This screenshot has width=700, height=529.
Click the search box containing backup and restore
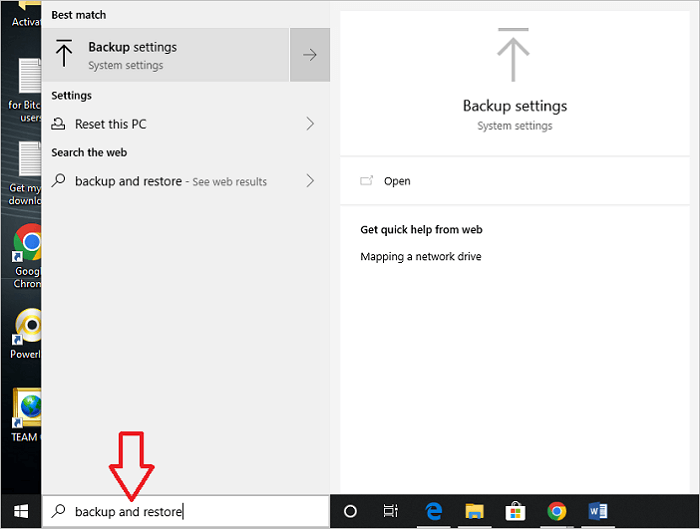pyautogui.click(x=185, y=511)
